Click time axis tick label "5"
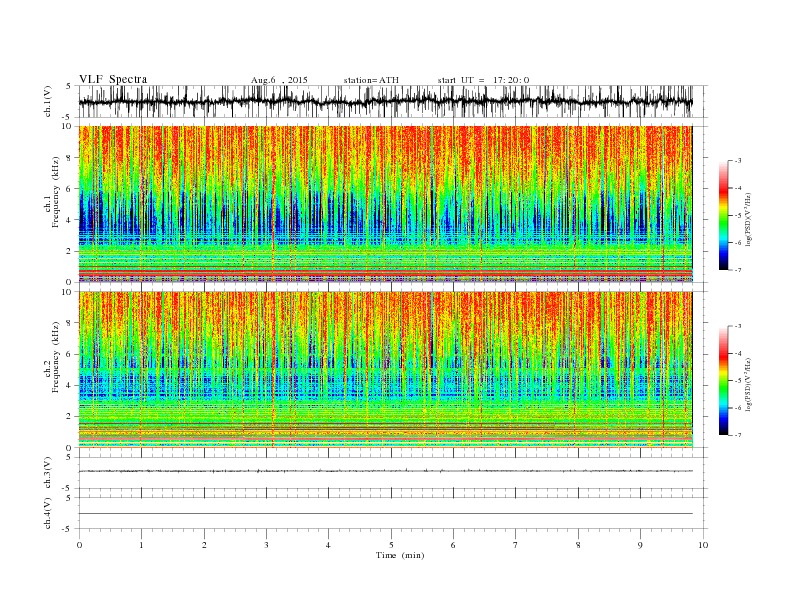The width and height of the screenshot is (792, 612). (x=391, y=545)
